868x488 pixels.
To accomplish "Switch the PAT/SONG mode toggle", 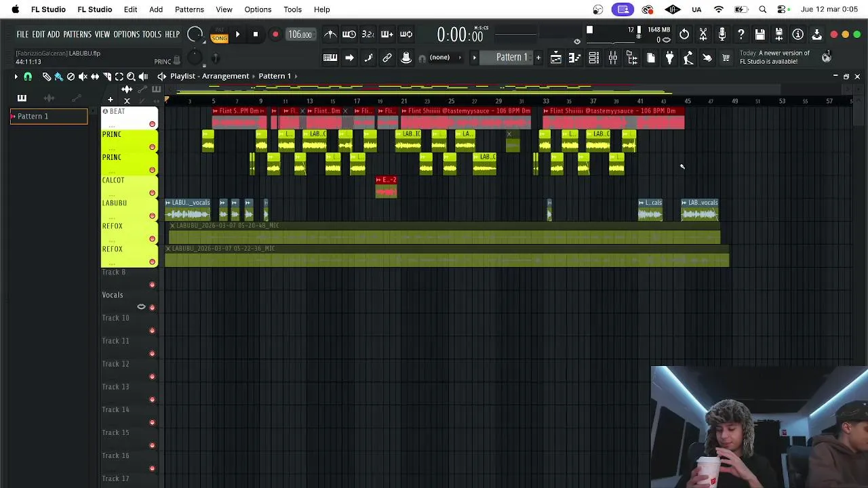I will pos(219,35).
